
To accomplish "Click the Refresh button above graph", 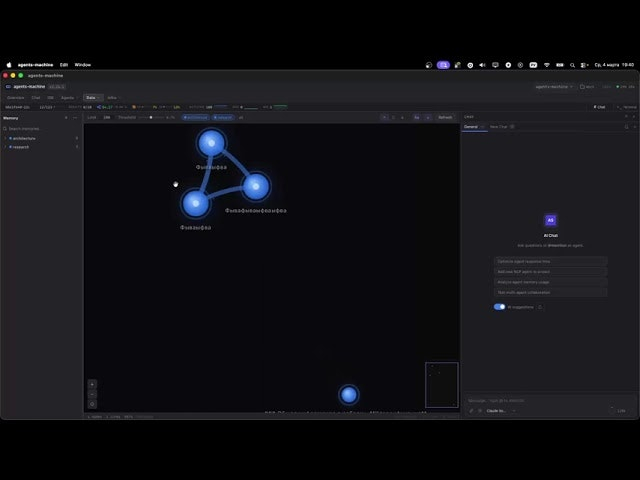I will pos(445,117).
